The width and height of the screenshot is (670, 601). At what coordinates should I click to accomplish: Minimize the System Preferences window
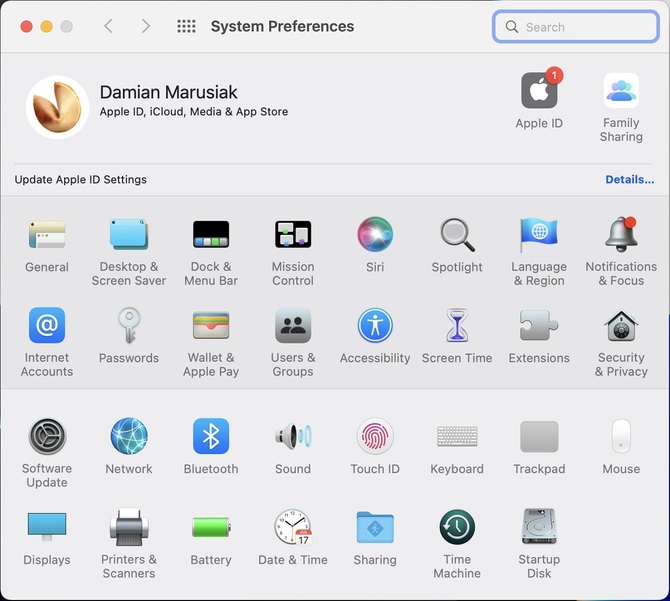pyautogui.click(x=47, y=26)
